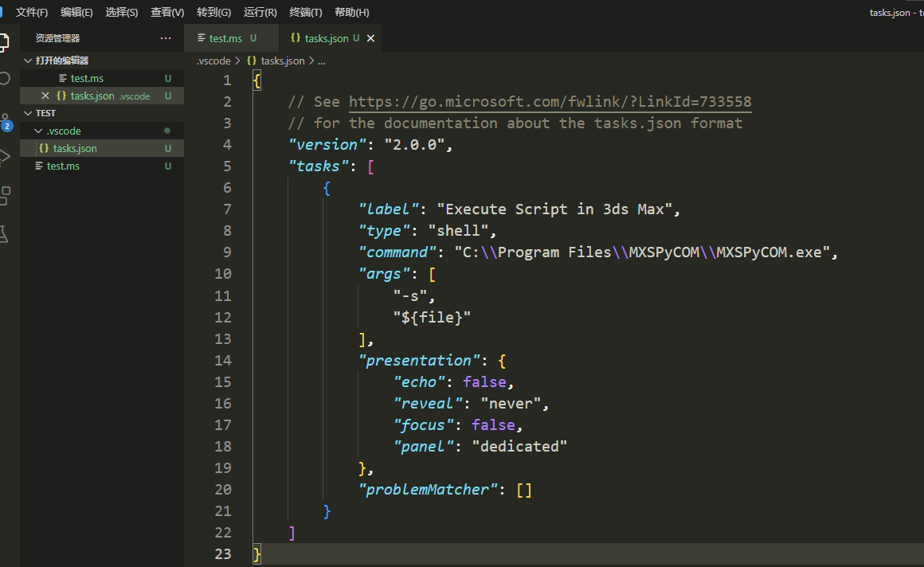Open the 文件(F) menu
924x567 pixels.
(x=32, y=13)
